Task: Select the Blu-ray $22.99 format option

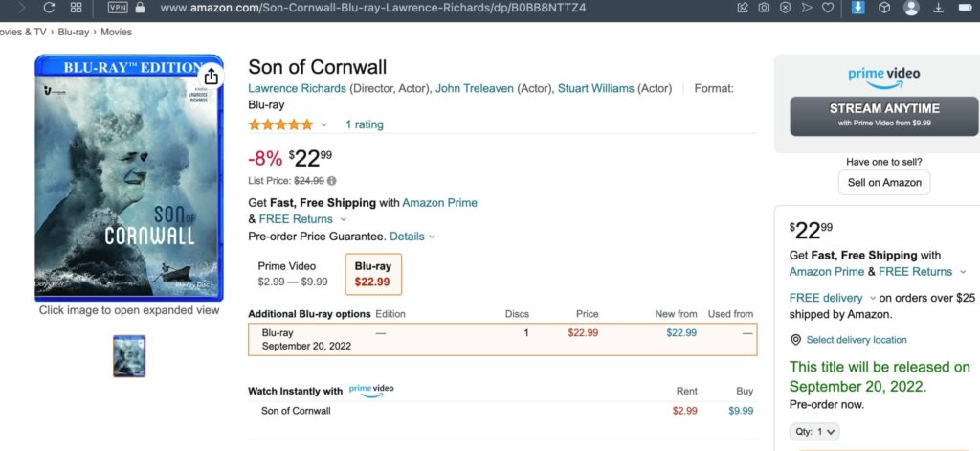Action: 373,274
